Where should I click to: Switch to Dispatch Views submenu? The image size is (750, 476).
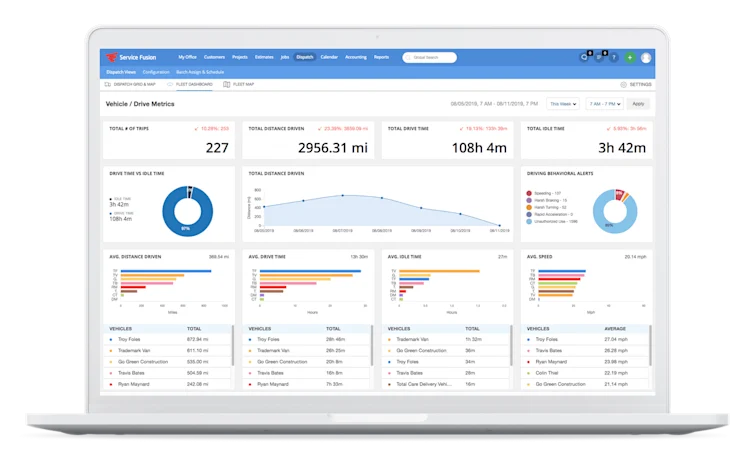point(121,72)
